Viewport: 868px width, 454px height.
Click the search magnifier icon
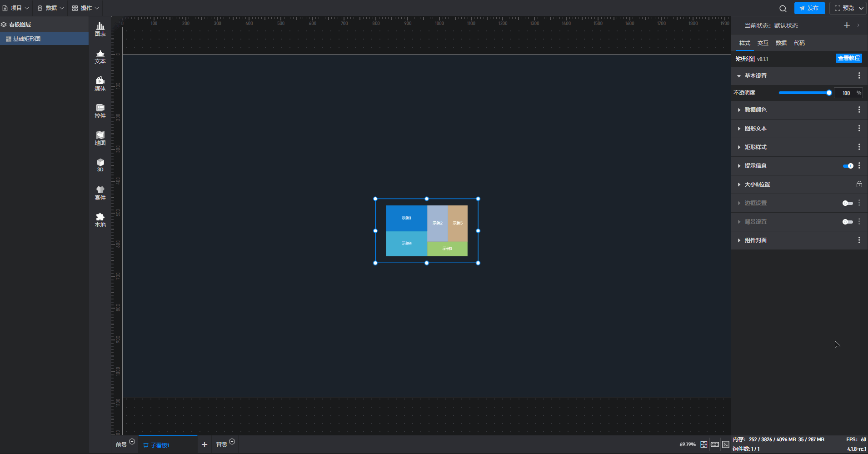coord(783,8)
